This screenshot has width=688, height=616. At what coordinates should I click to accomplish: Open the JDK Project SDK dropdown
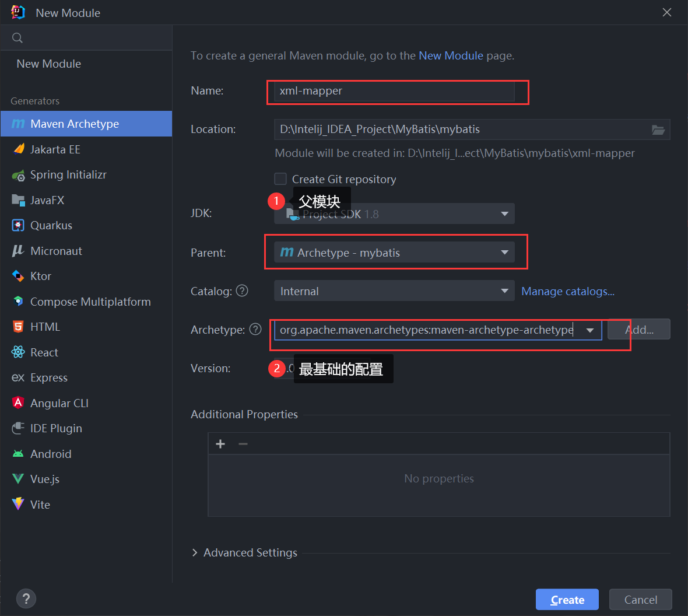(395, 214)
